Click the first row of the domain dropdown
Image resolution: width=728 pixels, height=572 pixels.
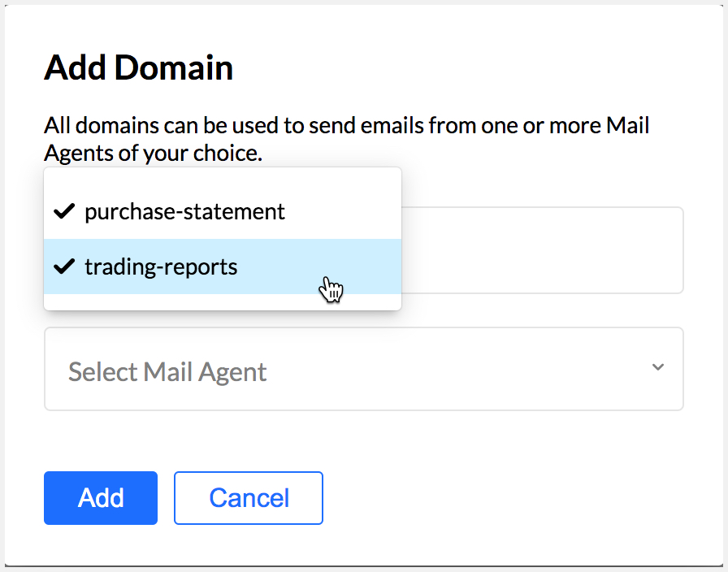(222, 211)
